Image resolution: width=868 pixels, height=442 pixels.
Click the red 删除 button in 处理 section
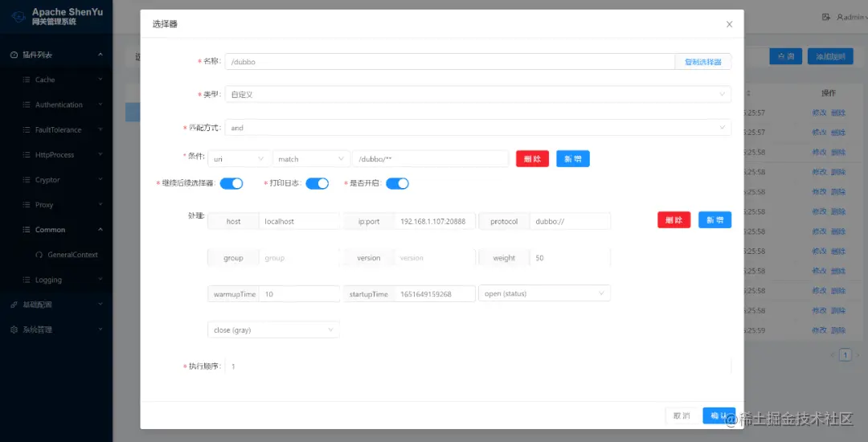click(x=674, y=219)
